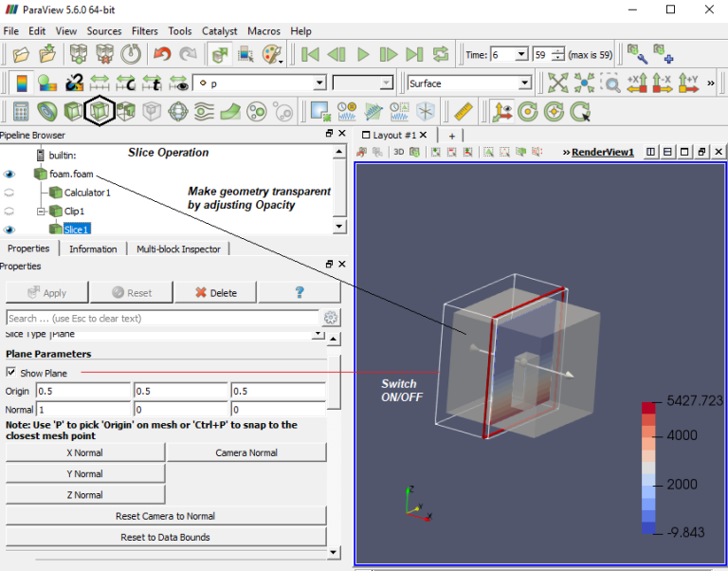Click the Warp By Vector icon
Image resolution: width=728 pixels, height=571 pixels.
pos(230,112)
